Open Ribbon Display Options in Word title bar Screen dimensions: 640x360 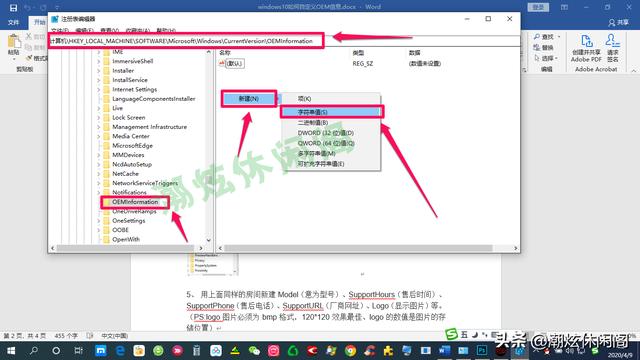(x=564, y=7)
